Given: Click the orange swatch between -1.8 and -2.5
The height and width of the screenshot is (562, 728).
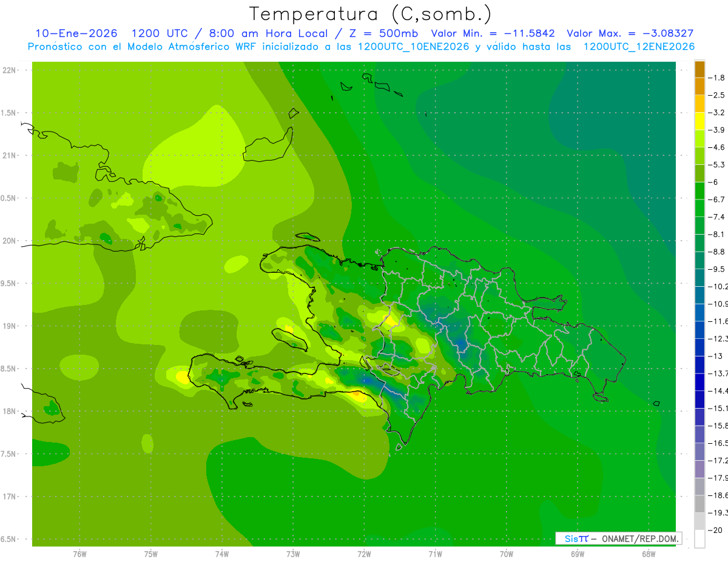Looking at the screenshot, I should 699,86.
